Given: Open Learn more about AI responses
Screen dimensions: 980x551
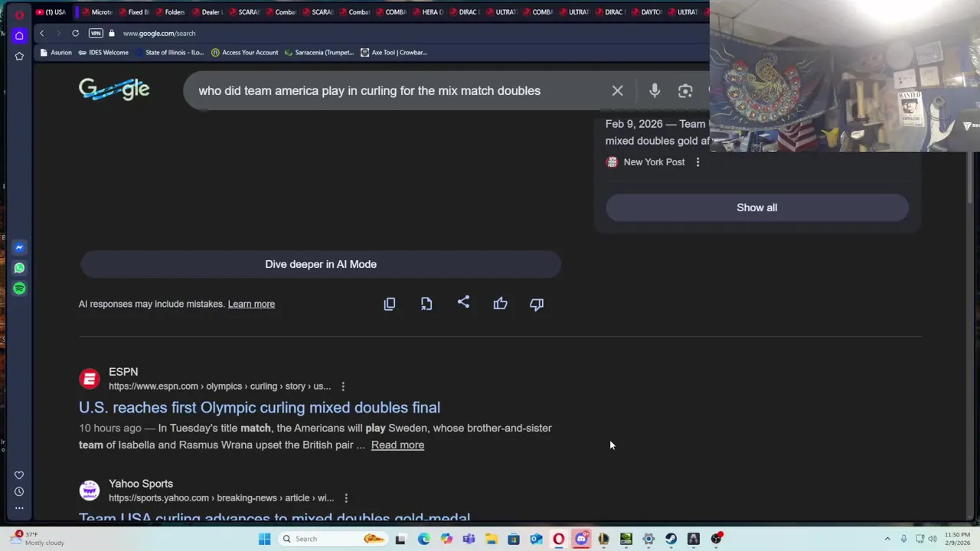Looking at the screenshot, I should pyautogui.click(x=251, y=304).
